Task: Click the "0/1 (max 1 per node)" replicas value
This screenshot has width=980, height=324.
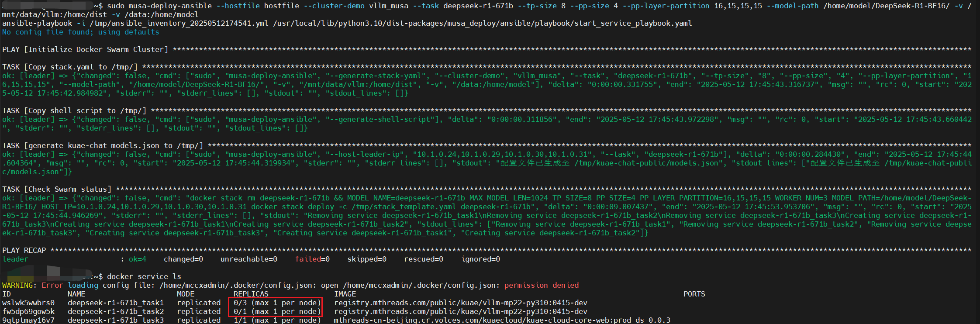Action: (277, 311)
